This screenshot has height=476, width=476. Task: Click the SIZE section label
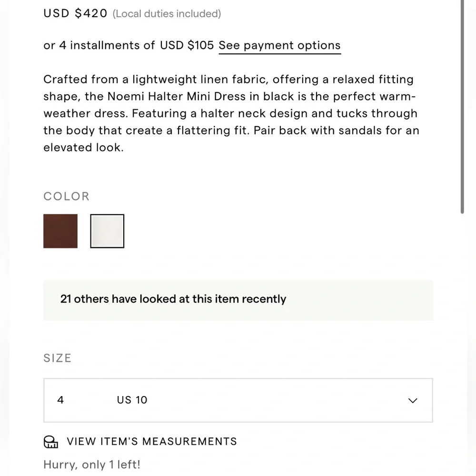click(58, 358)
